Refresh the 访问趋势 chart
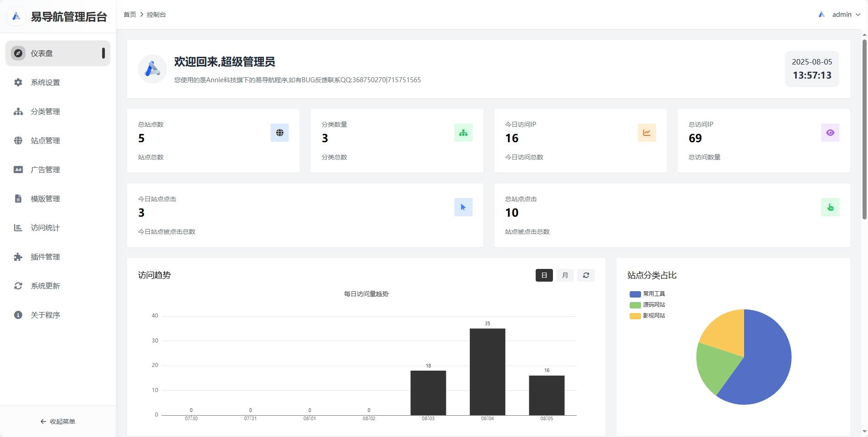This screenshot has width=868, height=437. coord(586,275)
